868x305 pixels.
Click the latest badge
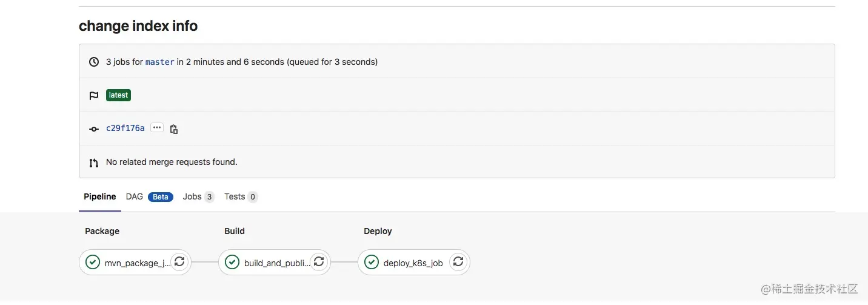(x=119, y=95)
